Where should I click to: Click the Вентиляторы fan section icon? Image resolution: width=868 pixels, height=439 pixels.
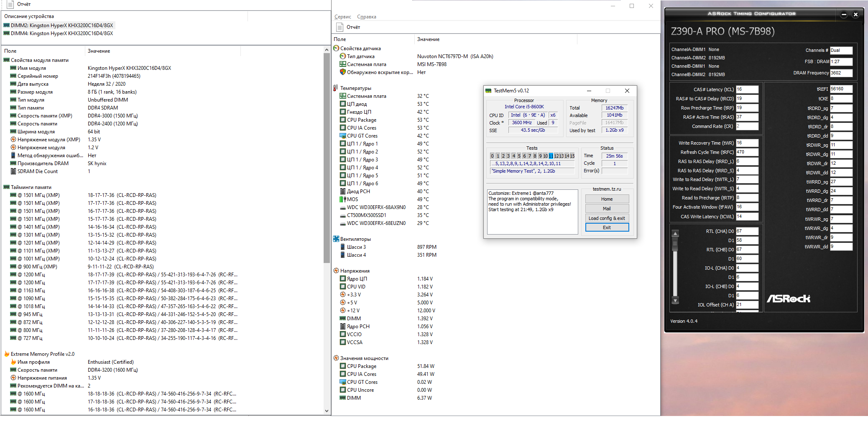tap(336, 239)
